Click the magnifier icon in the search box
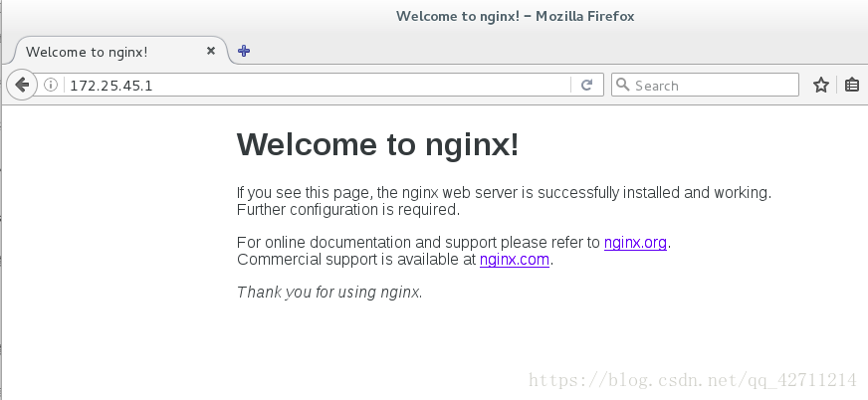The height and width of the screenshot is (400, 868). [x=623, y=85]
